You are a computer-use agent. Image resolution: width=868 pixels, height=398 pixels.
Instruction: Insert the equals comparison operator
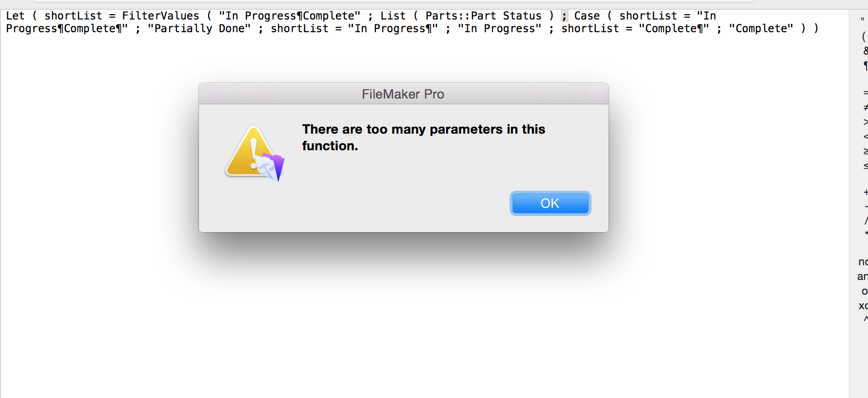tap(865, 93)
